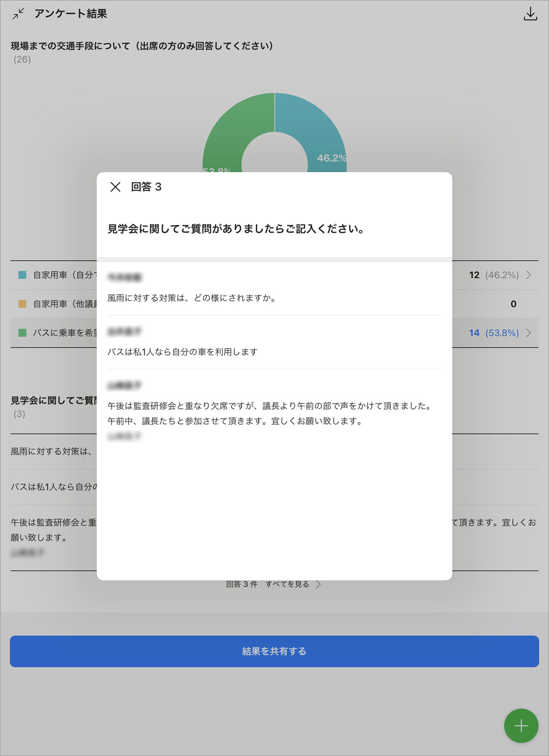The image size is (549, 756).
Task: Click the blue 14 (53.8%) count
Action: pos(493,333)
